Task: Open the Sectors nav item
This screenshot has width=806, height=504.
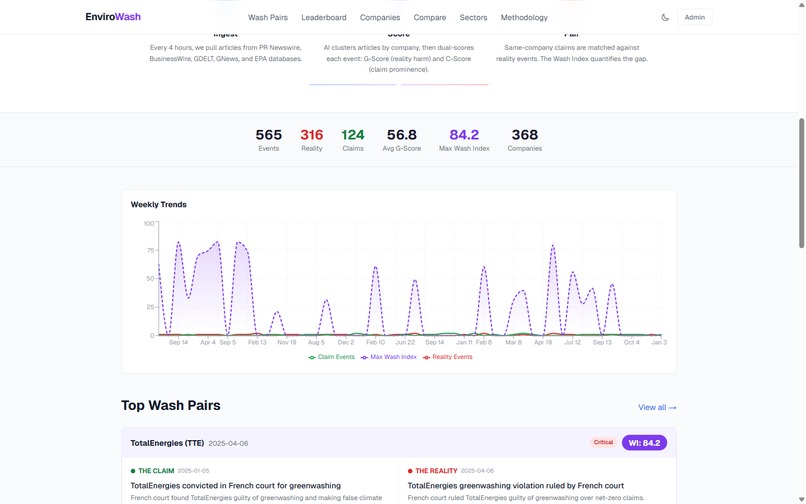Action: click(473, 17)
